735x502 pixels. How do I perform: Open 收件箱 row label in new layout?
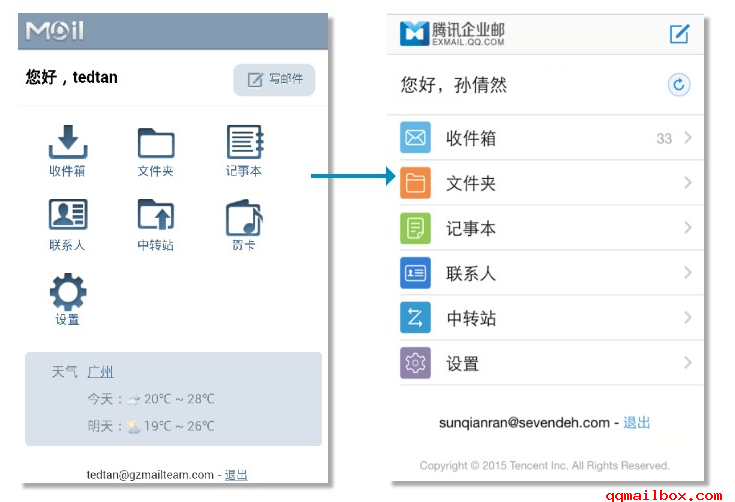471,138
